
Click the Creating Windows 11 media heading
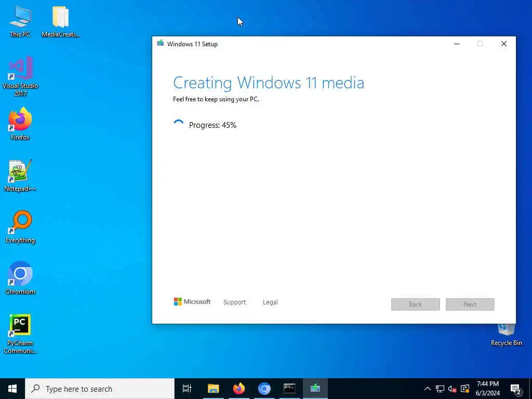click(269, 83)
